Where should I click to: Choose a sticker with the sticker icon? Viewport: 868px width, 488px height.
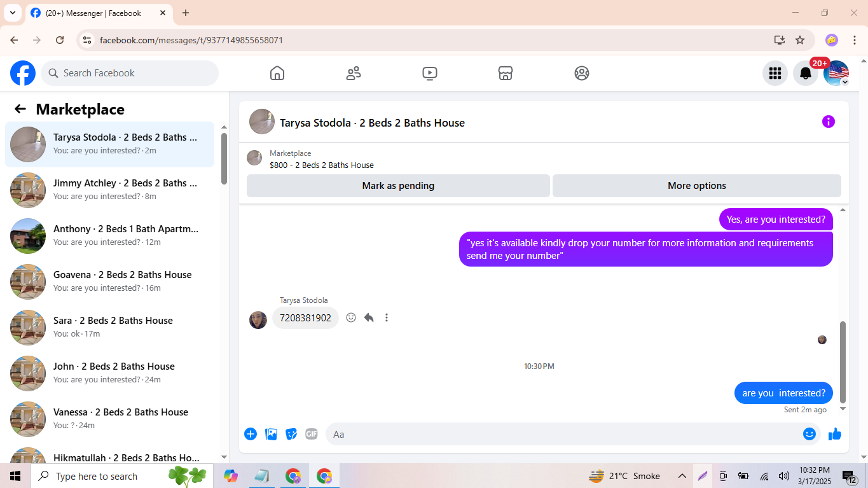291,434
